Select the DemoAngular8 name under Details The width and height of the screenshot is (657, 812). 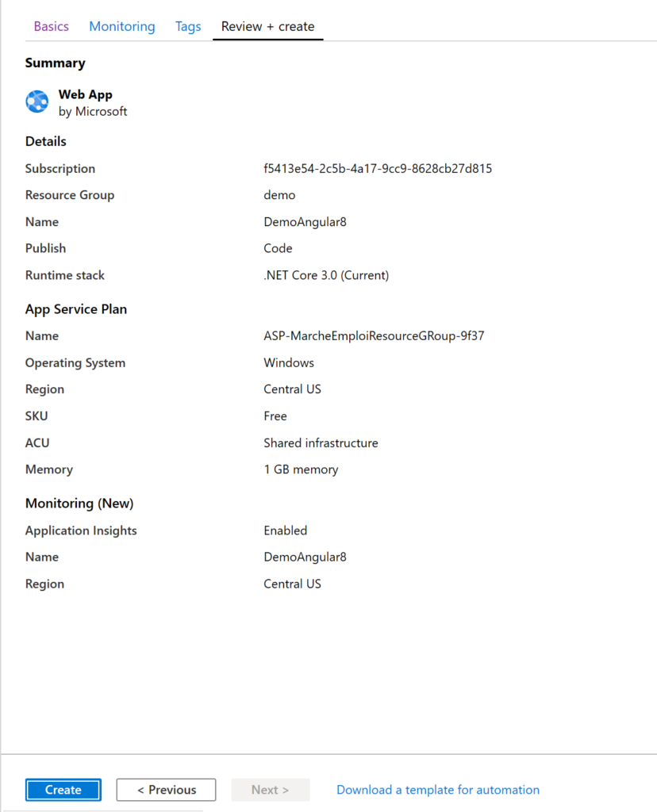[x=305, y=222]
